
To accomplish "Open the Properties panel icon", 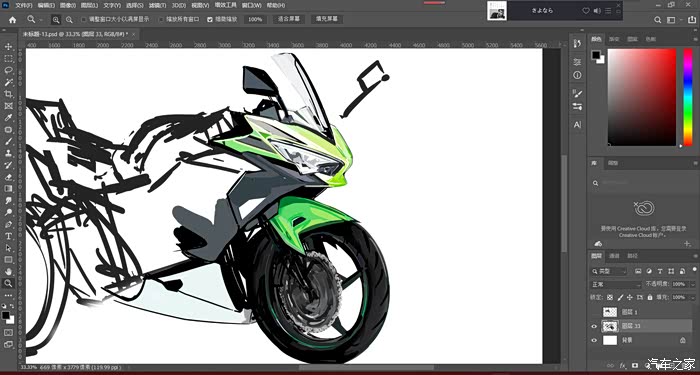I will 577,62.
